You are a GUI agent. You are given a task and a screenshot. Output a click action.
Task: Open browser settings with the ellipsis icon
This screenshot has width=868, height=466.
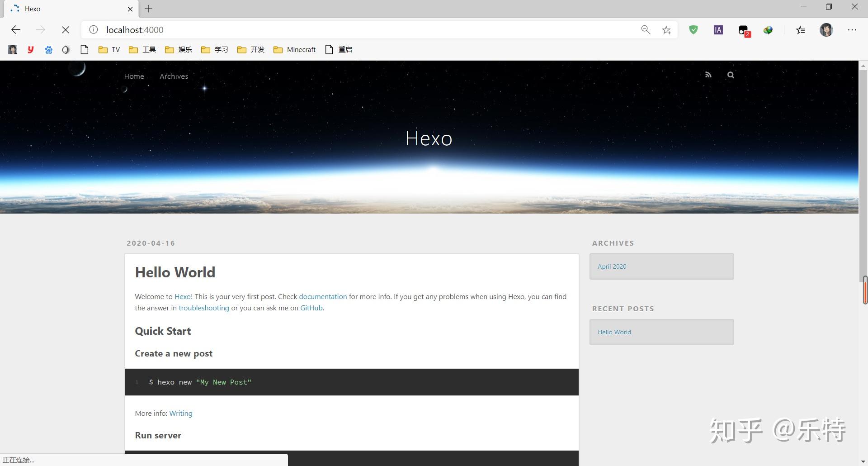click(853, 30)
